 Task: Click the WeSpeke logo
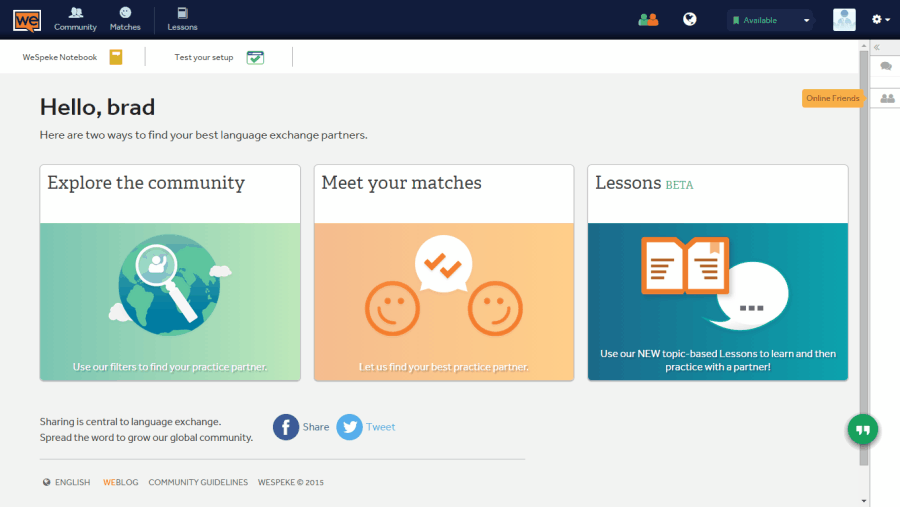[x=27, y=21]
